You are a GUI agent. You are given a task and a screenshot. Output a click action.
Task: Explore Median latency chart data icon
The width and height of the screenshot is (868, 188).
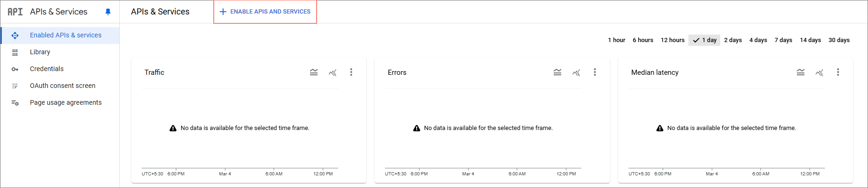[819, 72]
